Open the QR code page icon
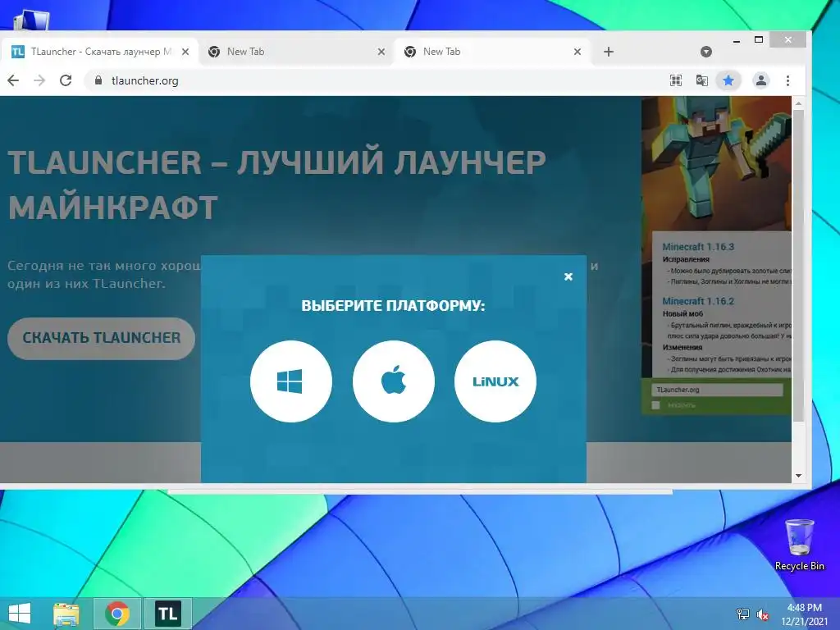 [x=676, y=80]
